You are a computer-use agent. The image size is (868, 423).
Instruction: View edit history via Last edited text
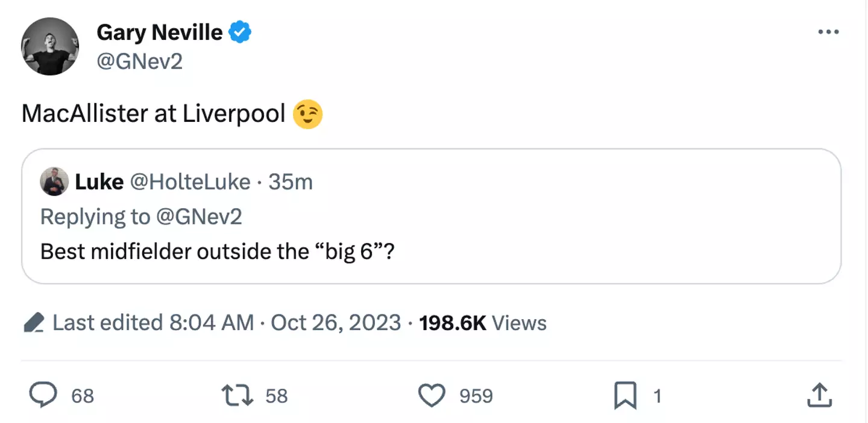pyautogui.click(x=153, y=323)
